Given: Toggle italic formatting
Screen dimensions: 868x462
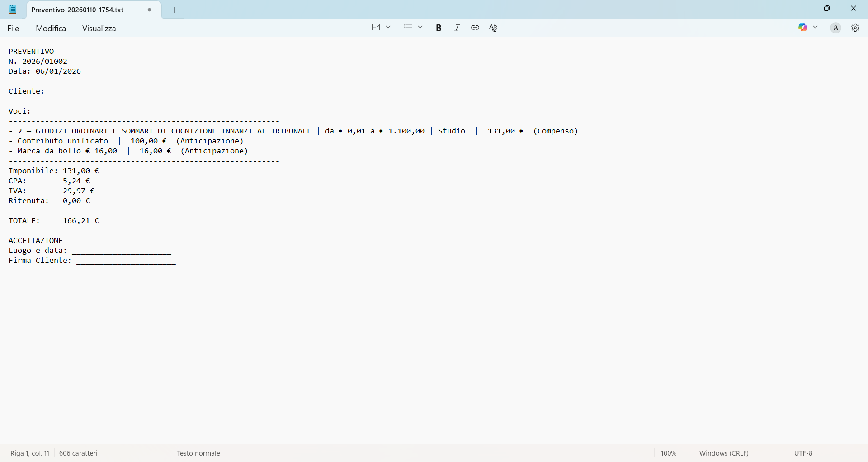Looking at the screenshot, I should [x=457, y=28].
